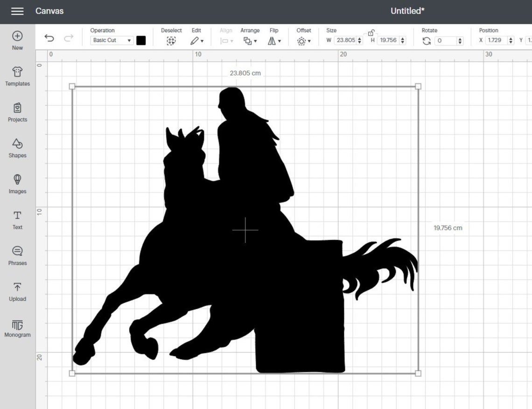This screenshot has height=409, width=532.
Task: Open the Basic Cut operation dropdown
Action: (x=111, y=41)
